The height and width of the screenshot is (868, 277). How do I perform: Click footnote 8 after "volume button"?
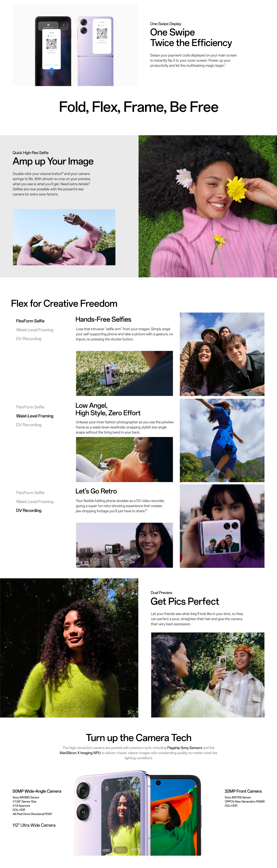pyautogui.click(x=63, y=172)
